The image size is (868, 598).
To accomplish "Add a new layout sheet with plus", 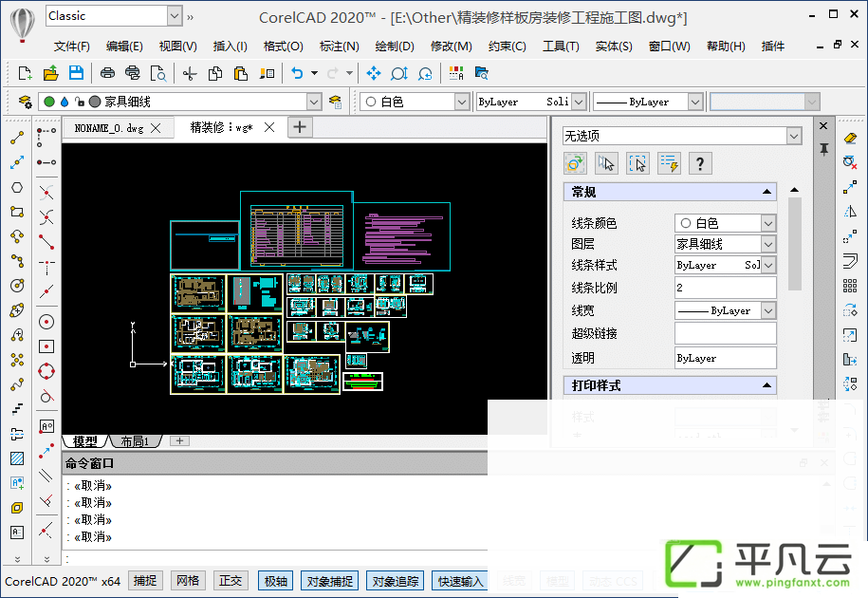I will 179,440.
